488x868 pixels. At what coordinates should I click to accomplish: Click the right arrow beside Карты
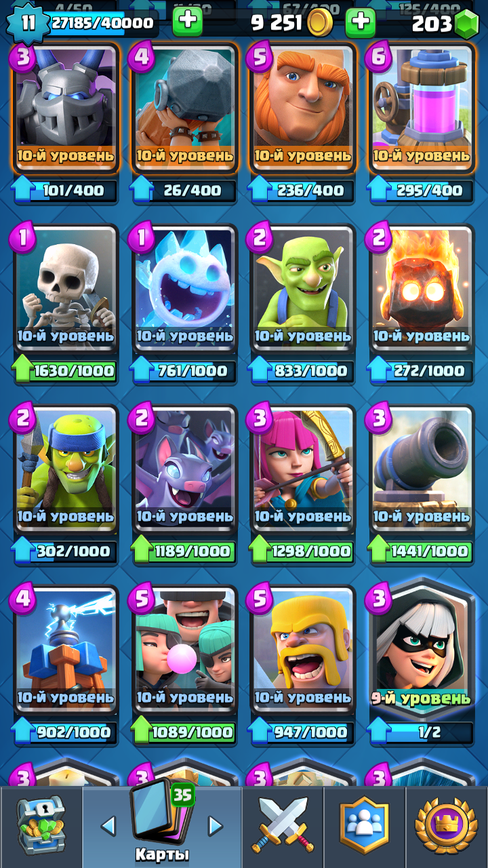[x=216, y=825]
